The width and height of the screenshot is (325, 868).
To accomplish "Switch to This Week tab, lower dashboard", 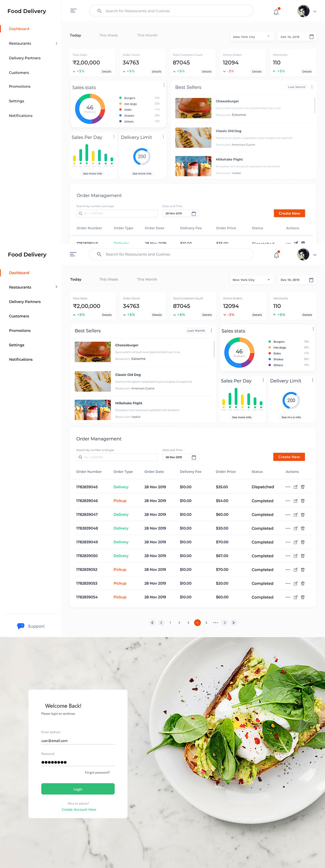I will tap(109, 279).
